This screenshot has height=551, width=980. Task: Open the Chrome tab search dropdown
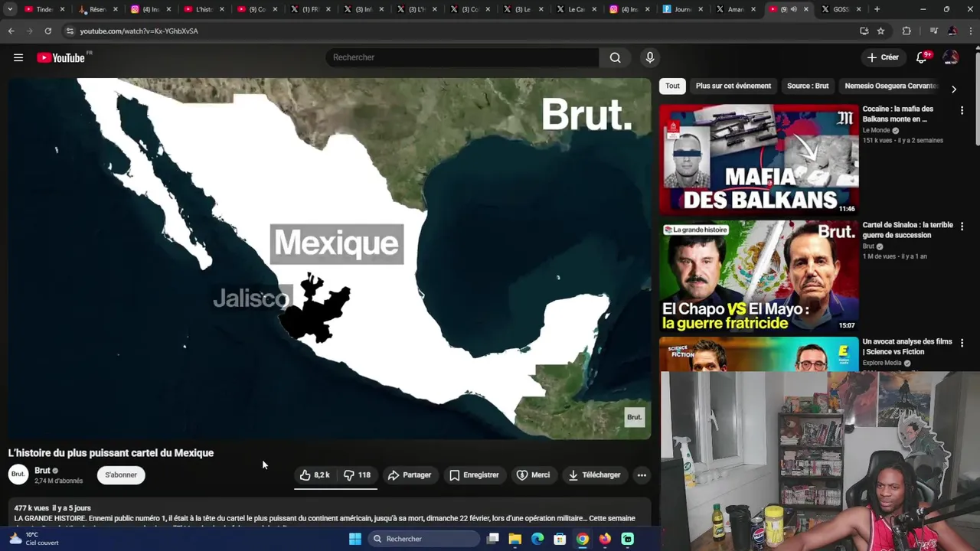click(x=10, y=9)
